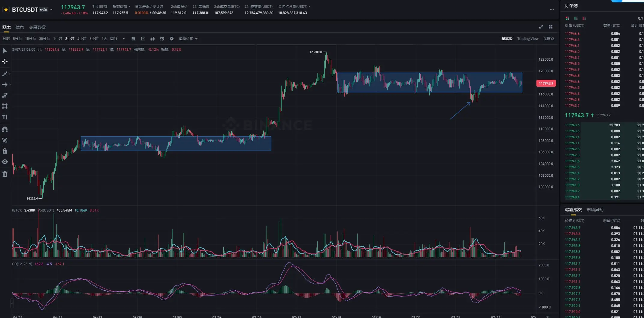The image size is (644, 318).
Task: Select the 1小时 interval
Action: 58,39
